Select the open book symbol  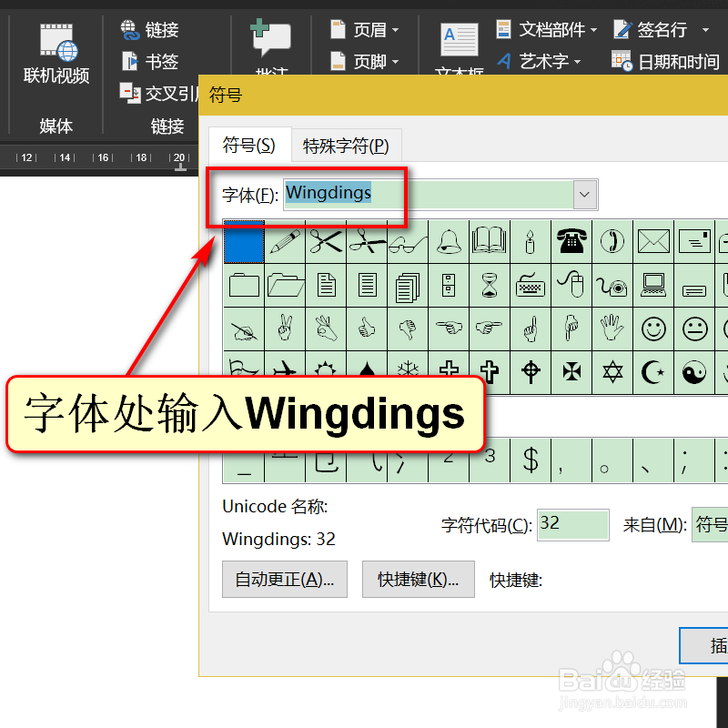[x=490, y=242]
